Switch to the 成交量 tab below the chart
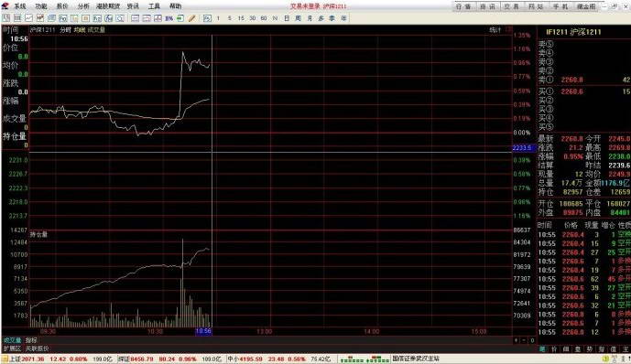This screenshot has height=364, width=631. tap(12, 340)
